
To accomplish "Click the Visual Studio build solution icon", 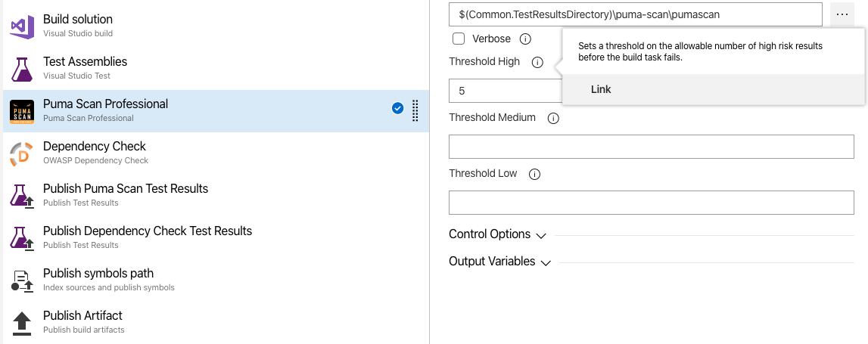I will coord(22,26).
